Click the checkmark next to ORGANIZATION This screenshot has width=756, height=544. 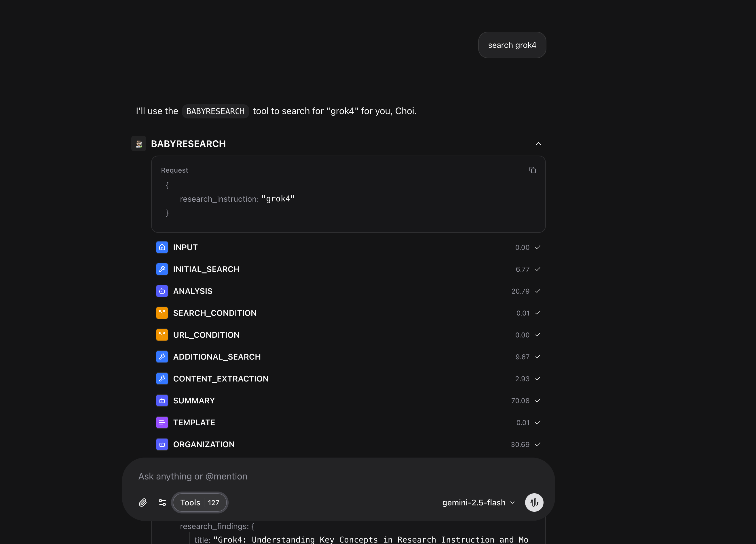coord(538,444)
